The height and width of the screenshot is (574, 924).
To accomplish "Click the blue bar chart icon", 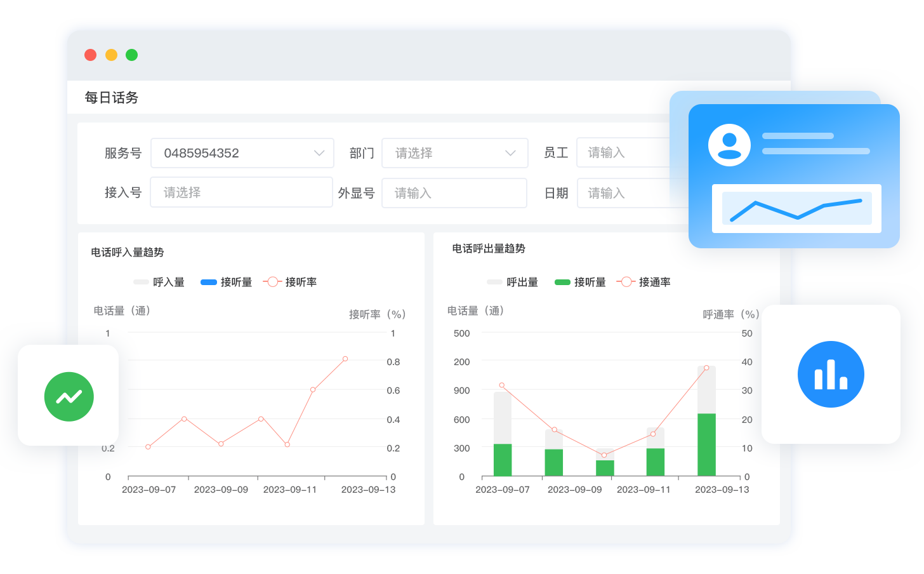I will tap(831, 374).
